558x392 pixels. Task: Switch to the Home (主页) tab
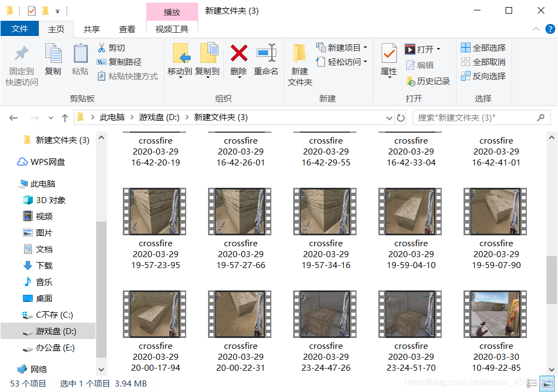click(x=56, y=29)
